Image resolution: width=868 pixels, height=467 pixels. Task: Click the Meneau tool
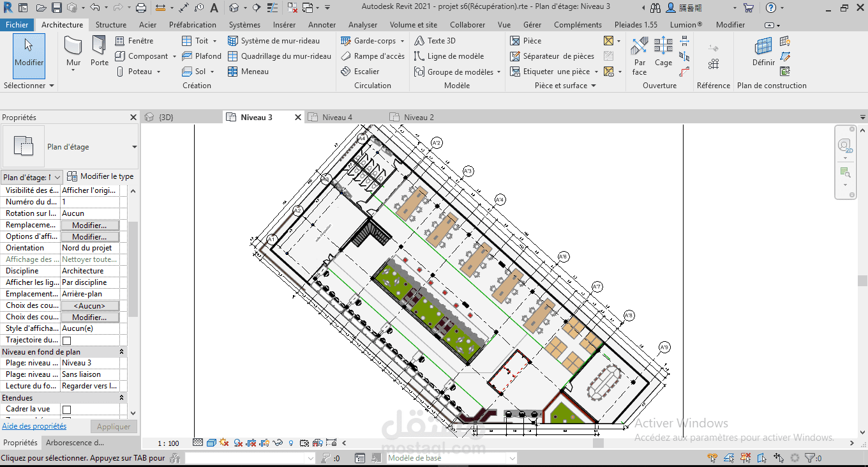[248, 72]
